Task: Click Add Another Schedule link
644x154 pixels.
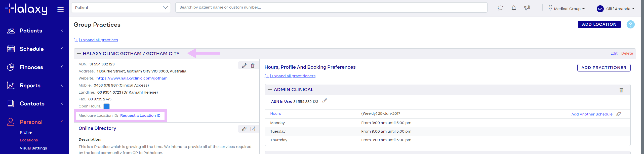Action: coord(592,114)
